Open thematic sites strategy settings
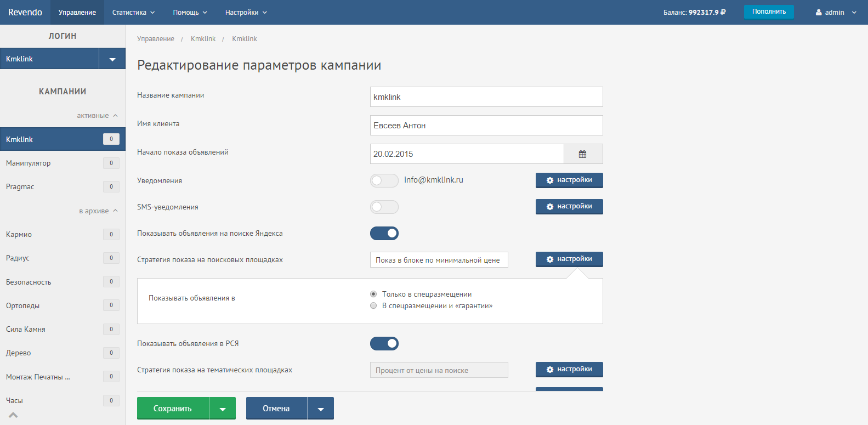Screen dimensions: 868x425 point(569,370)
